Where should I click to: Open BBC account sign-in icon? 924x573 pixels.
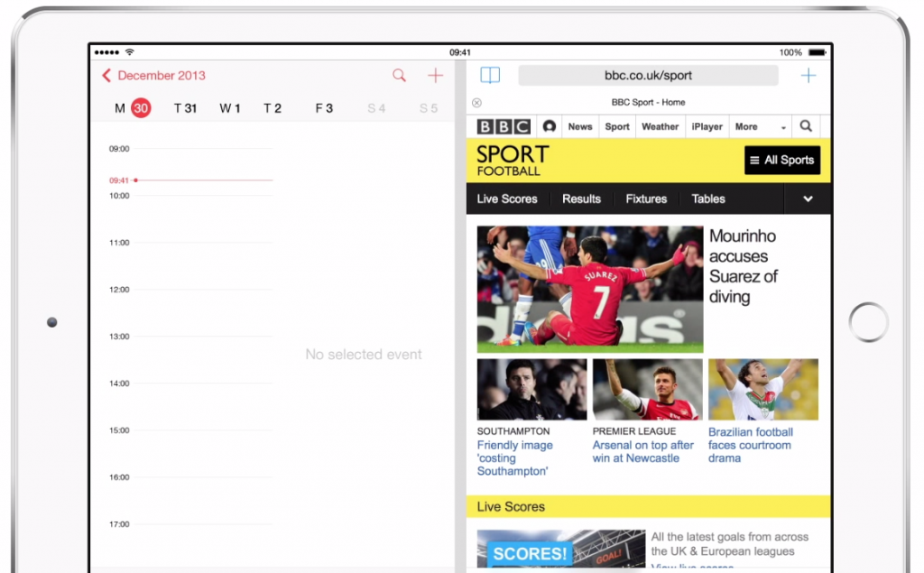[550, 126]
